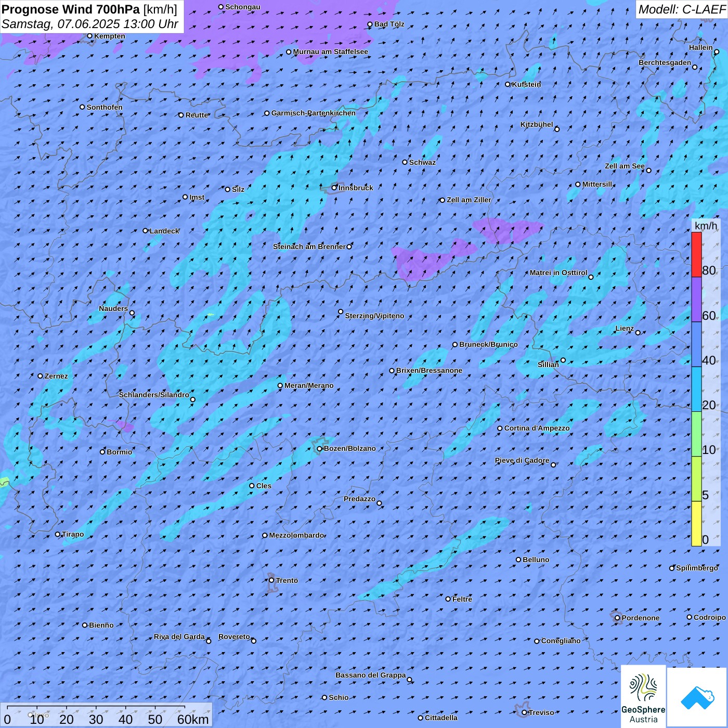This screenshot has height=728, width=728.
Task: Click the 'Reutte' label
Action: [x=197, y=115]
